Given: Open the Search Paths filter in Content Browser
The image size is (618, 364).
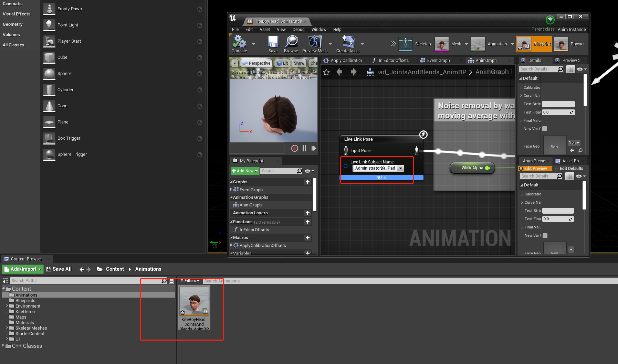Looking at the screenshot, I should 164,281.
